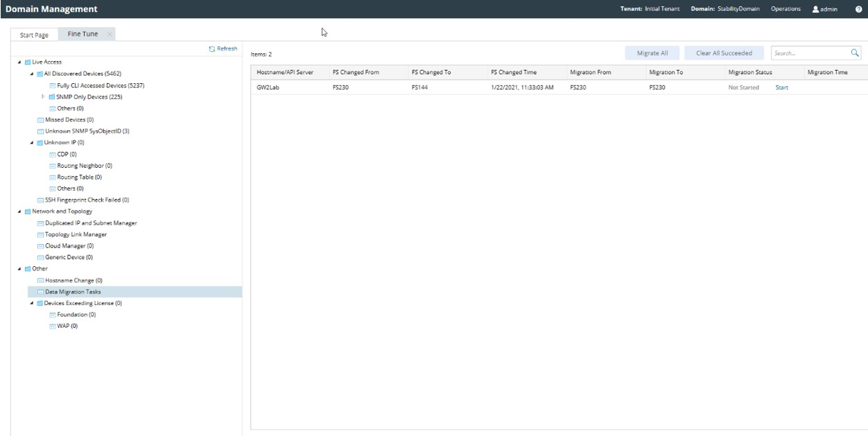This screenshot has width=868, height=436.
Task: Click the Hostname Change item icon
Action: click(x=40, y=281)
